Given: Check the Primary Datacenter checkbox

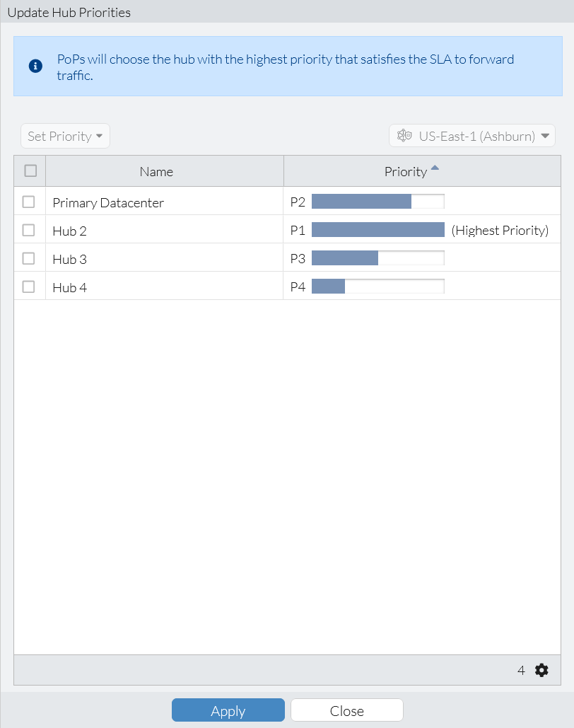Looking at the screenshot, I should 30,202.
